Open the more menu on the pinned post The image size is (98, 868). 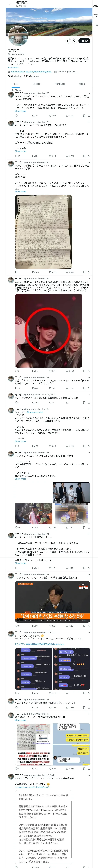89,93
